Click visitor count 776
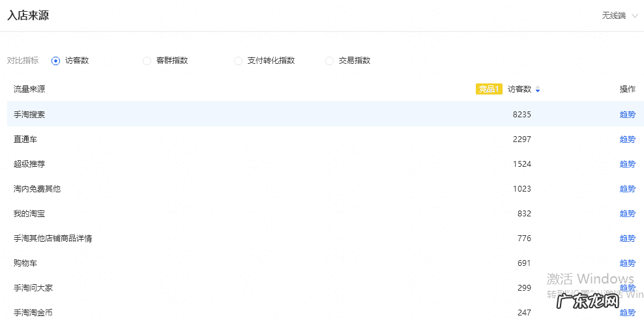The height and width of the screenshot is (320, 644). pos(524,239)
